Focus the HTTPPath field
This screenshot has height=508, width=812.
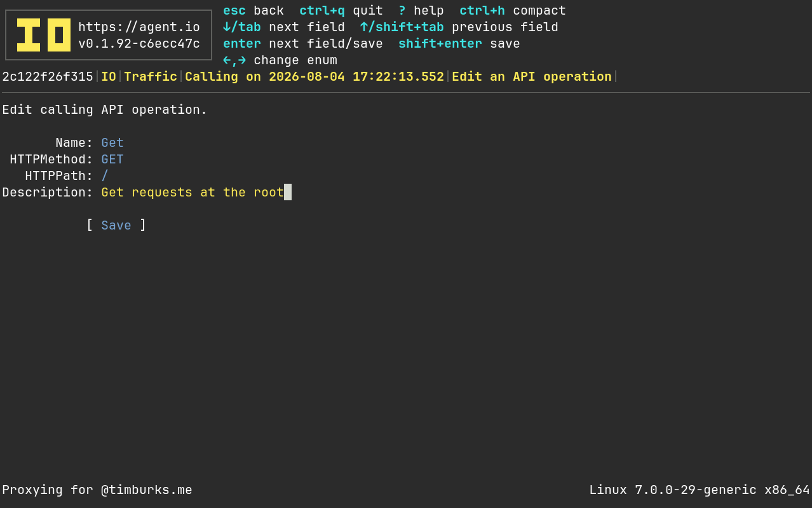(x=105, y=176)
